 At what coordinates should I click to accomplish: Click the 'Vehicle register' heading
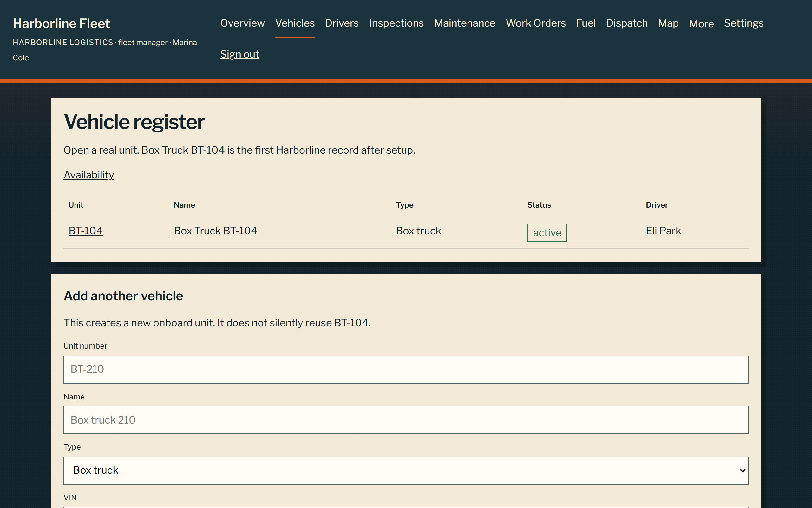pyautogui.click(x=134, y=122)
